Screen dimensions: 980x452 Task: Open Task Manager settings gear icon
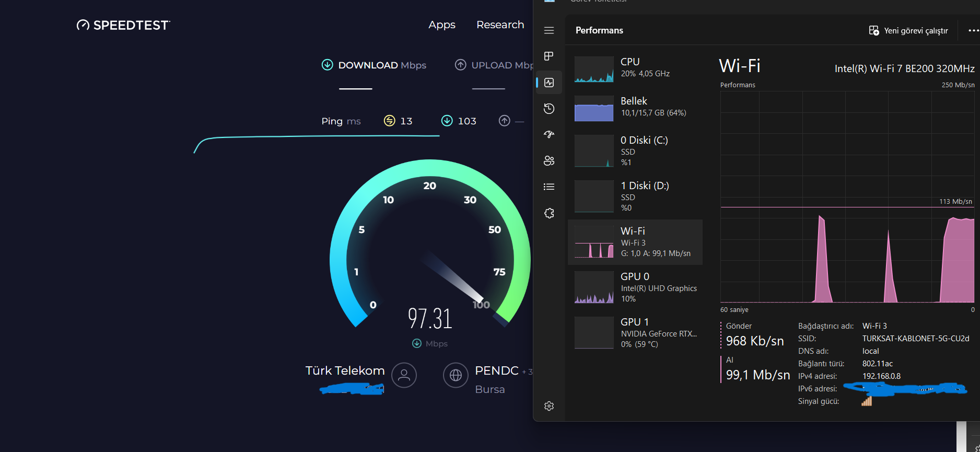549,406
